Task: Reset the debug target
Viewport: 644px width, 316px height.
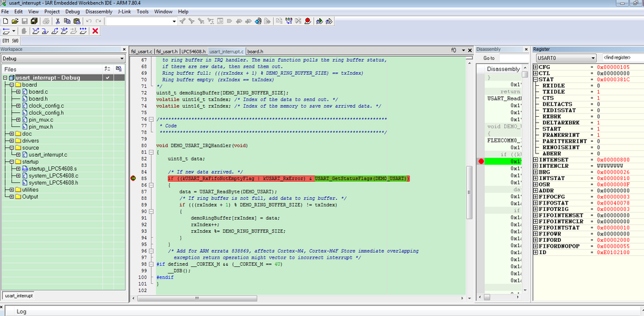Action: point(6,31)
